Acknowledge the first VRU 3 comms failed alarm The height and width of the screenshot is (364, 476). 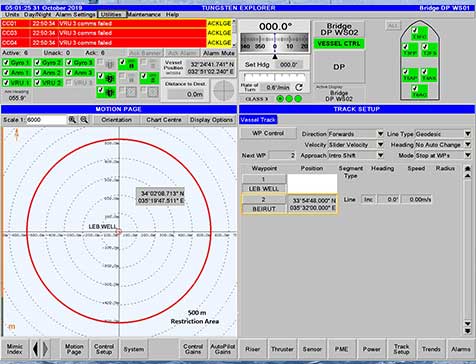[x=219, y=23]
